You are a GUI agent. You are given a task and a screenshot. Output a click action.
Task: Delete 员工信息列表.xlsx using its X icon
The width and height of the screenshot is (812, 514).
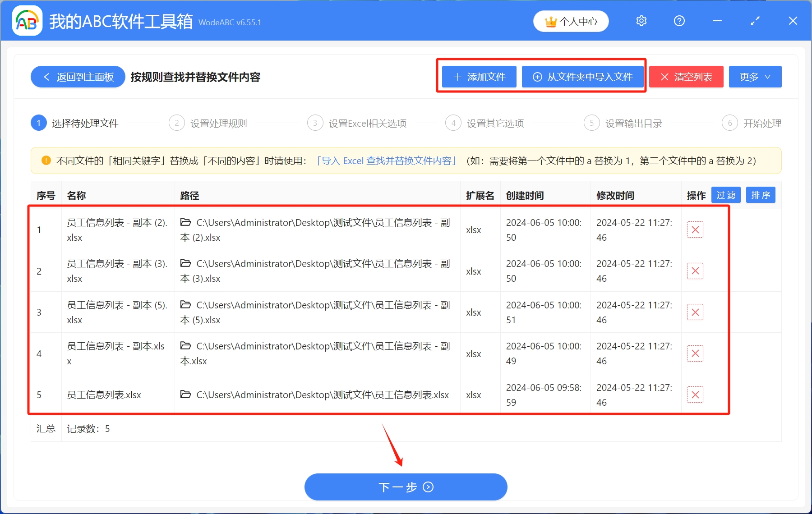[x=695, y=394]
